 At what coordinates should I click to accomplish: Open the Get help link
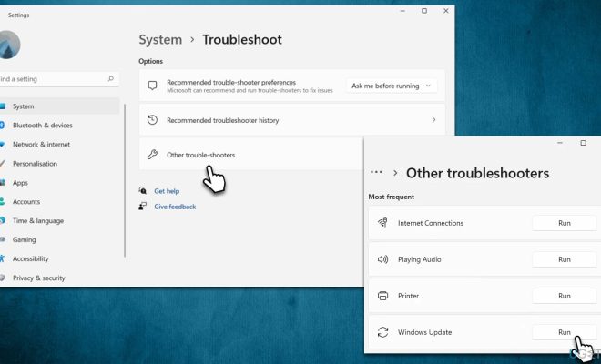coord(167,191)
